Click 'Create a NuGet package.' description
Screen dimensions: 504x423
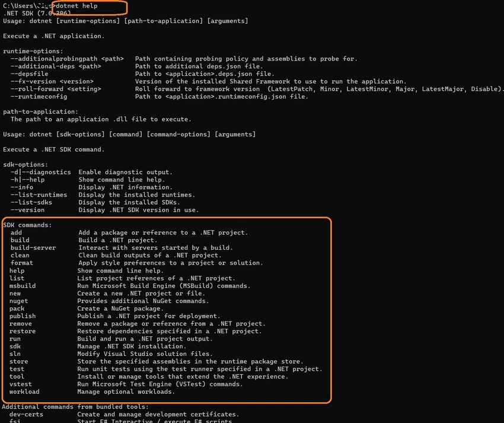120,308
